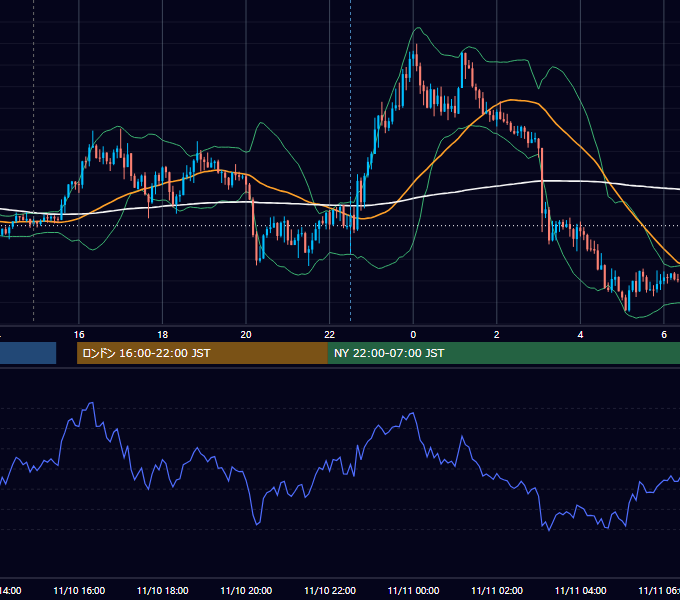Screen dimensions: 680x600
Task: Click the 22 hour label on upper chart axis
Action: click(x=330, y=335)
